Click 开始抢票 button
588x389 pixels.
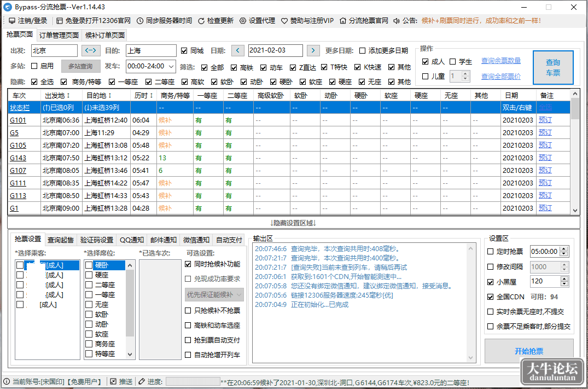(x=529, y=351)
